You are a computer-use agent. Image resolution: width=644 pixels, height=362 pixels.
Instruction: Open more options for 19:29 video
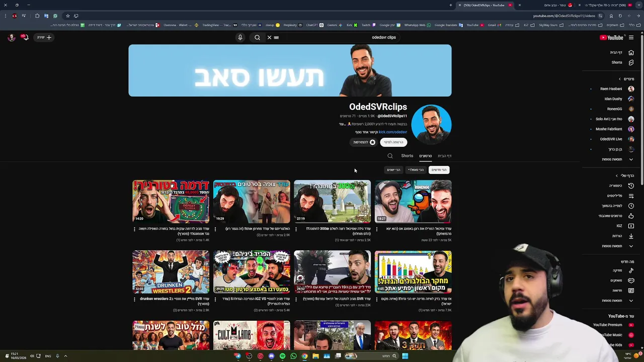point(215,229)
